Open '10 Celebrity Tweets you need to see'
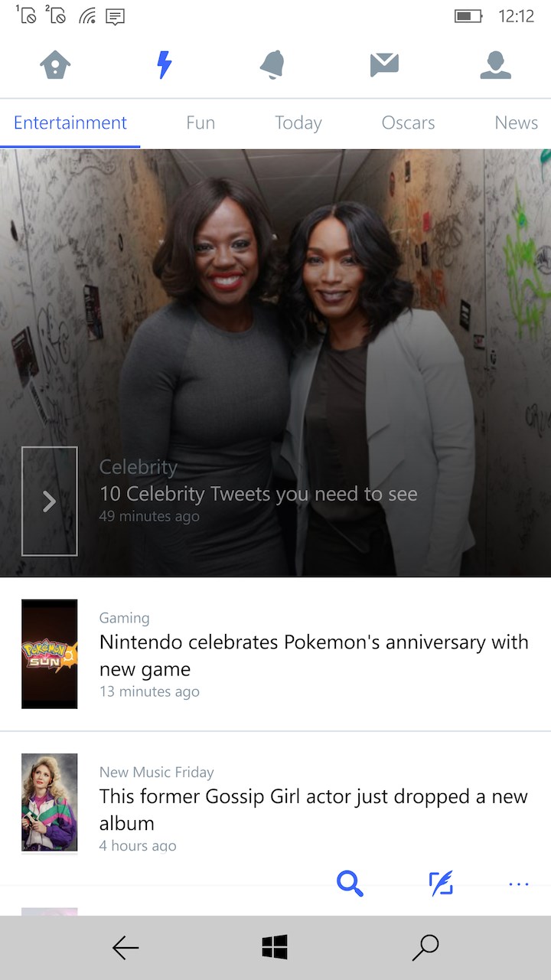Image resolution: width=551 pixels, height=980 pixels. (x=259, y=494)
